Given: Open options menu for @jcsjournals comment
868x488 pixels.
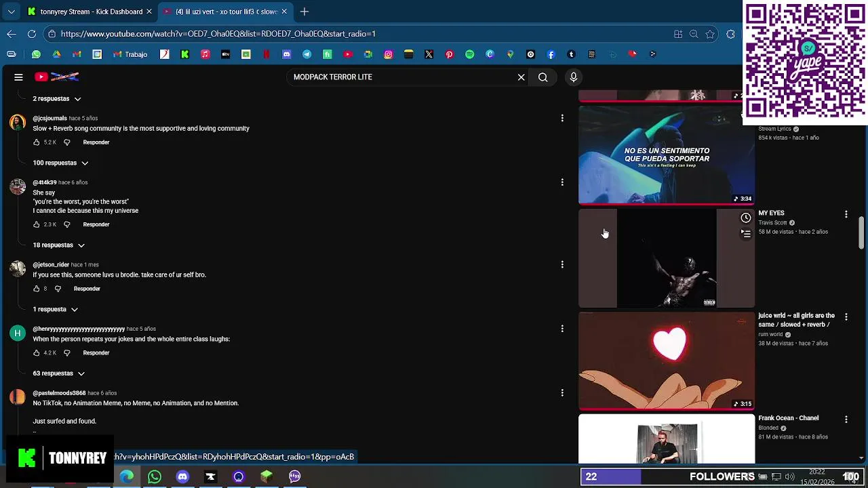Looking at the screenshot, I should point(562,119).
